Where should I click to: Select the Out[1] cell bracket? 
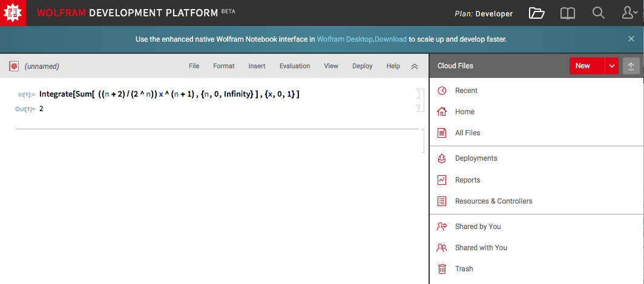(x=418, y=108)
